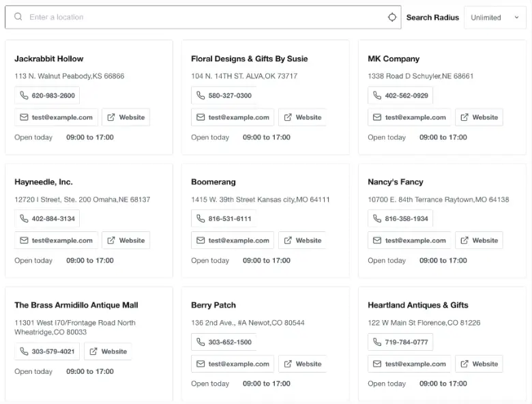Call Jackrabbit Hollow at 620-983-2600

click(x=47, y=96)
